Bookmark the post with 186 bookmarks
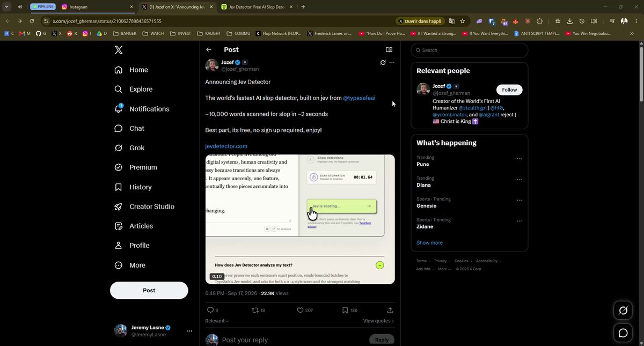Viewport: 644px width, 346px height. pos(345,310)
